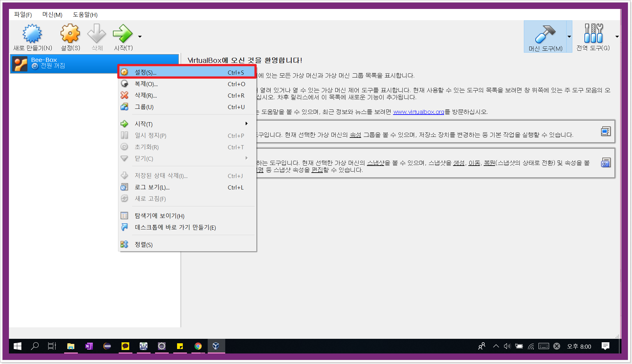The image size is (632, 364).
Task: Click the battery icon in system tray
Action: (x=519, y=346)
